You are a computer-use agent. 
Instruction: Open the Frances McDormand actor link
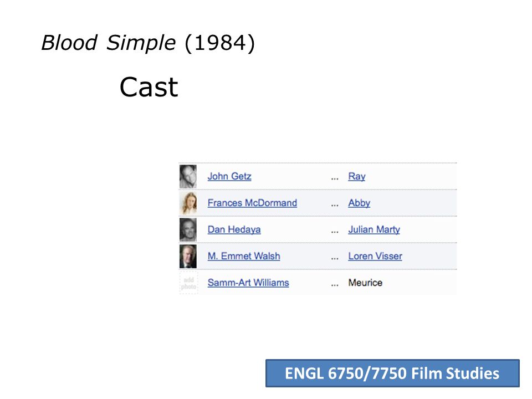pyautogui.click(x=252, y=203)
